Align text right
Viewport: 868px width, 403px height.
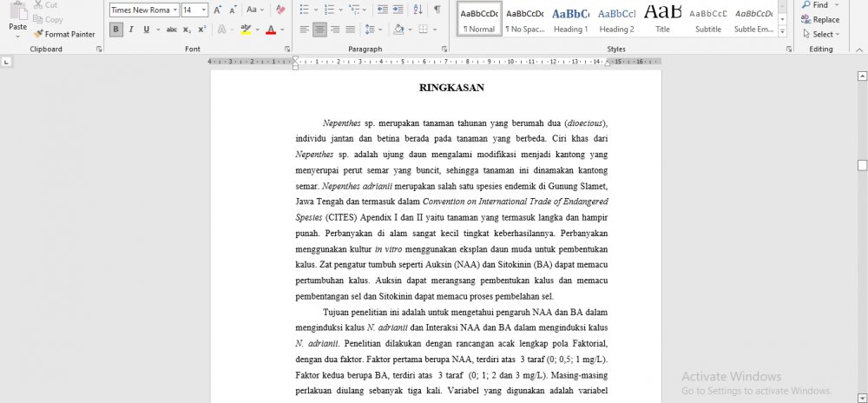(335, 30)
